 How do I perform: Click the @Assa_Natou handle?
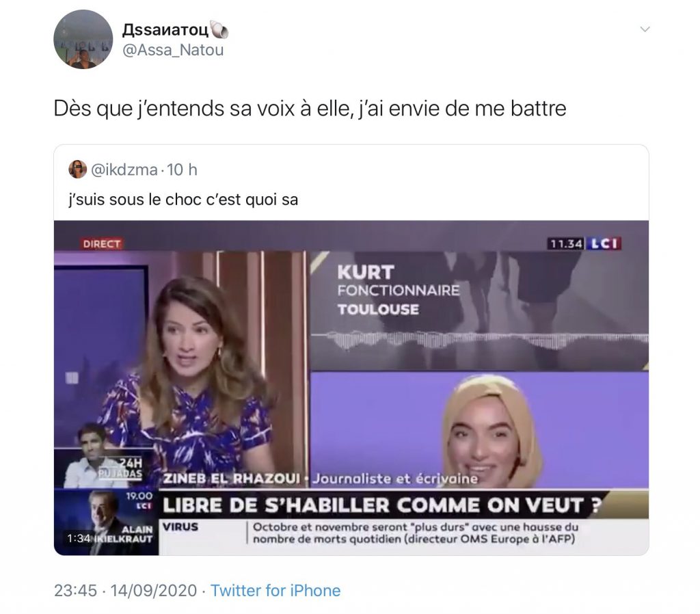tap(173, 50)
